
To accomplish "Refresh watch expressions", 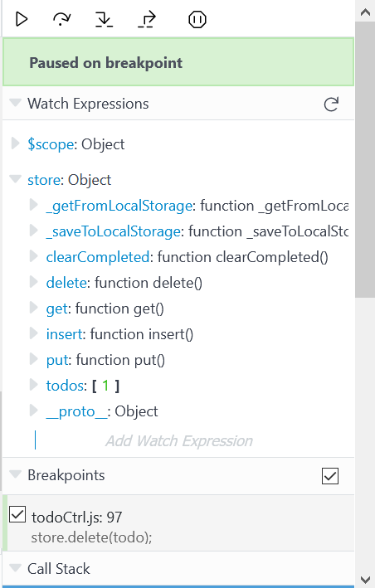I will [x=331, y=104].
